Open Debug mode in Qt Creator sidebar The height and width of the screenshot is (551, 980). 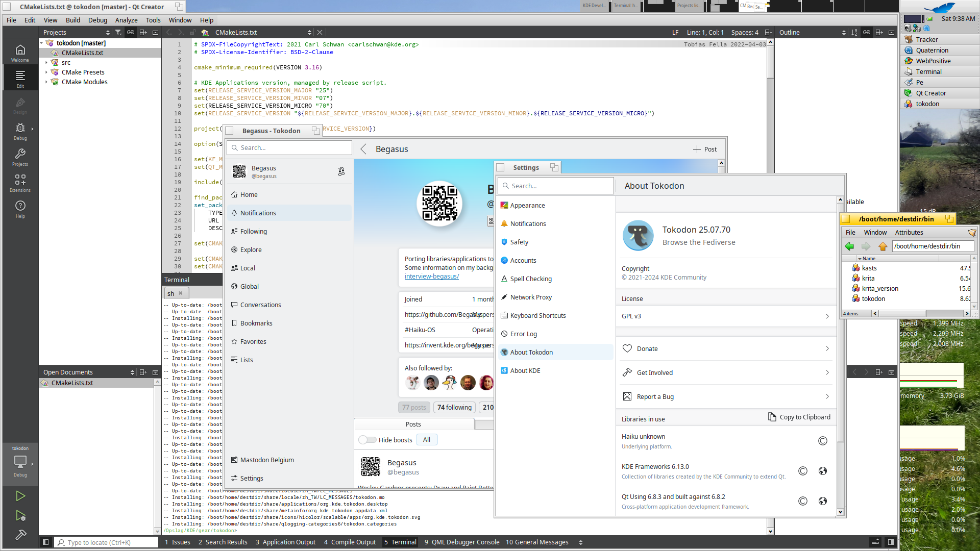(20, 131)
